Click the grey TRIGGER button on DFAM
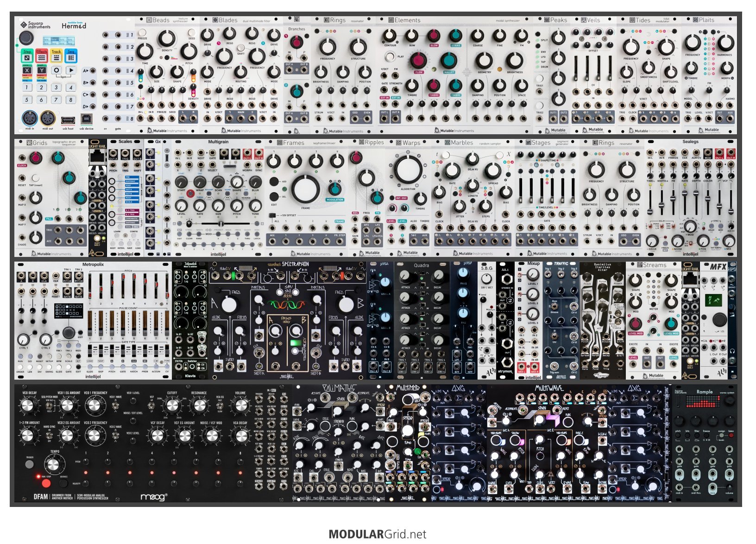This screenshot has width=756, height=544. pos(29,463)
